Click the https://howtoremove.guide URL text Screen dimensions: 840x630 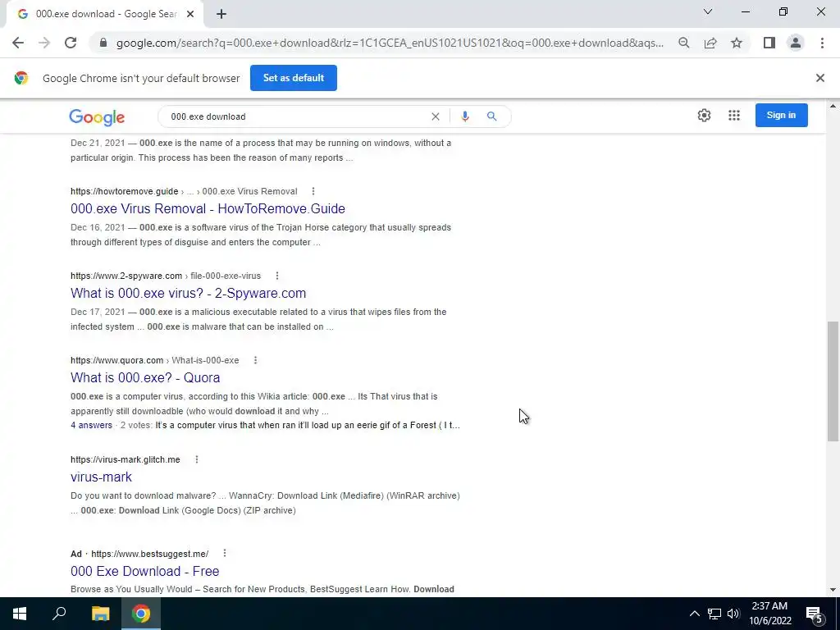tap(125, 191)
